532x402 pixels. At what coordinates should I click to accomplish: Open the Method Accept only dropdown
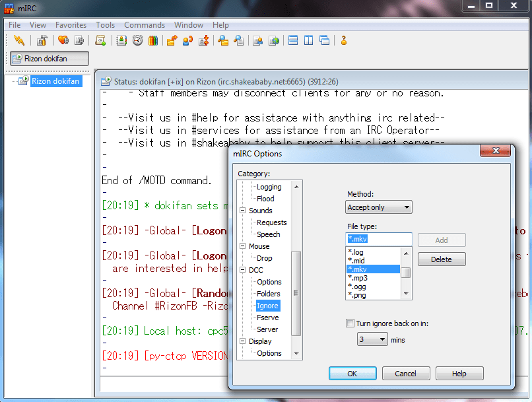tap(379, 207)
